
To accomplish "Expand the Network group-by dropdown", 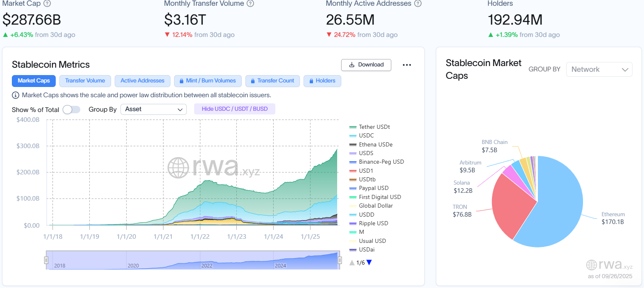I will [599, 70].
